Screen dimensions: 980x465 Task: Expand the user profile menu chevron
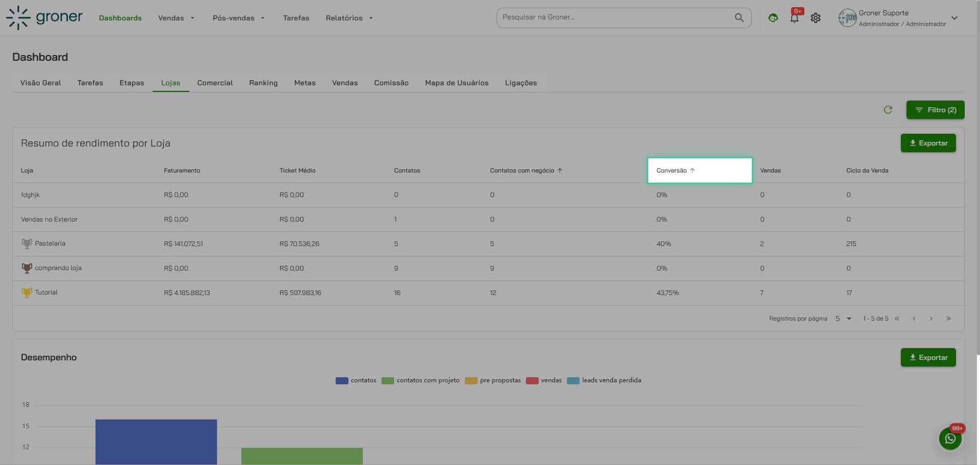[x=954, y=18]
